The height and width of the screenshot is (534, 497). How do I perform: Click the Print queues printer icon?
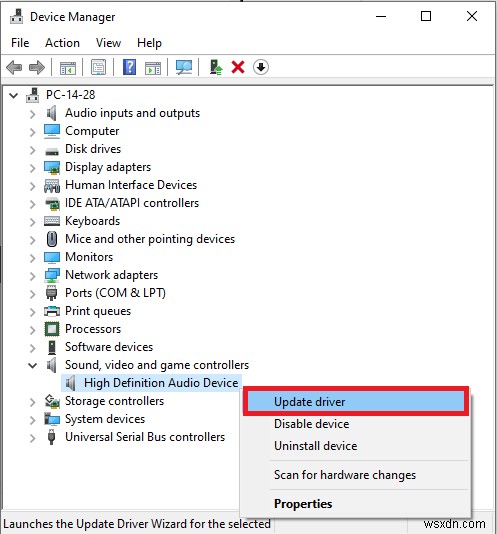click(52, 311)
